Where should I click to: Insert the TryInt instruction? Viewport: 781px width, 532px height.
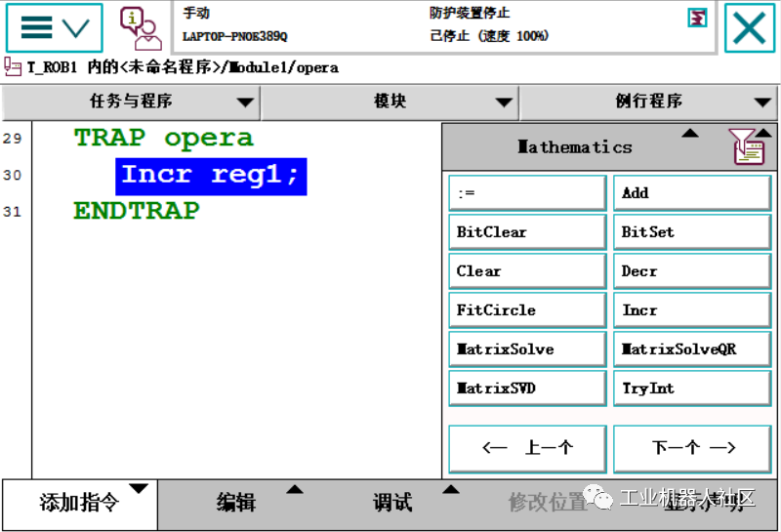pos(692,389)
